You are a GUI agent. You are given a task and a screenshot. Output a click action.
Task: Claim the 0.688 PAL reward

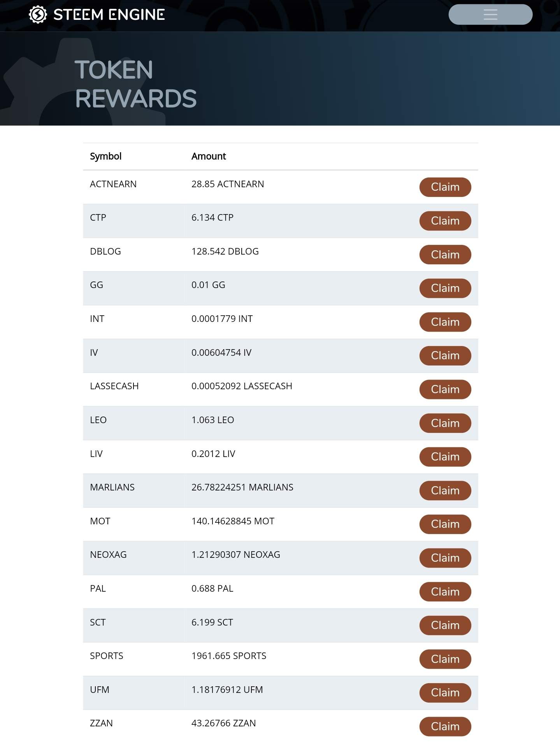[445, 592]
